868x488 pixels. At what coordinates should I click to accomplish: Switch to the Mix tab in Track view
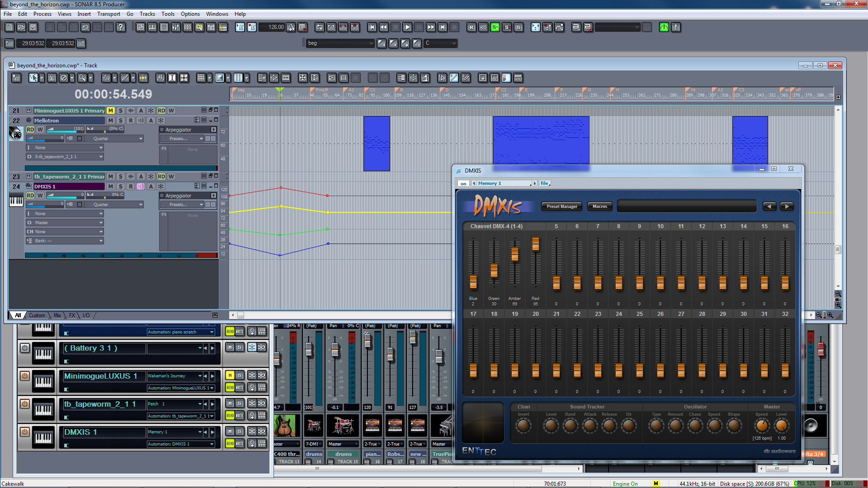click(x=57, y=315)
